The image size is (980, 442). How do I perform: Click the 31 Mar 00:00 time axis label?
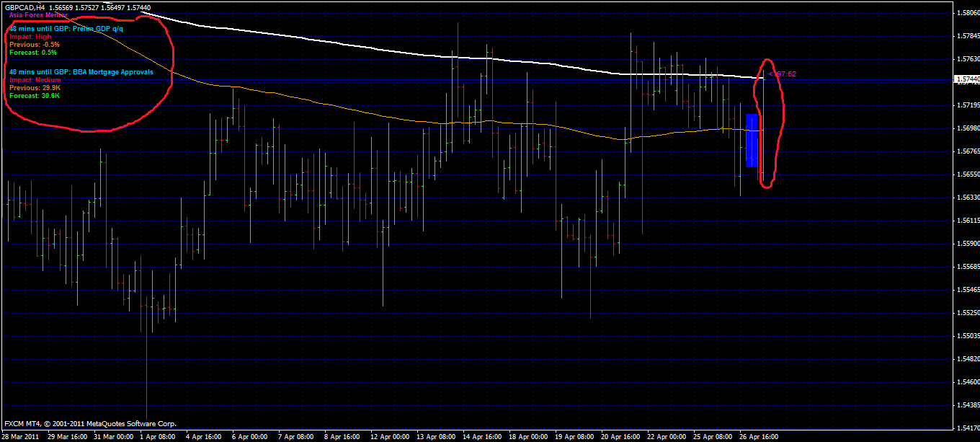[114, 437]
